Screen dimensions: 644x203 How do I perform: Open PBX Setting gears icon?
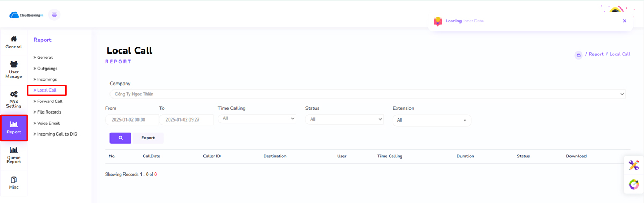(13, 94)
